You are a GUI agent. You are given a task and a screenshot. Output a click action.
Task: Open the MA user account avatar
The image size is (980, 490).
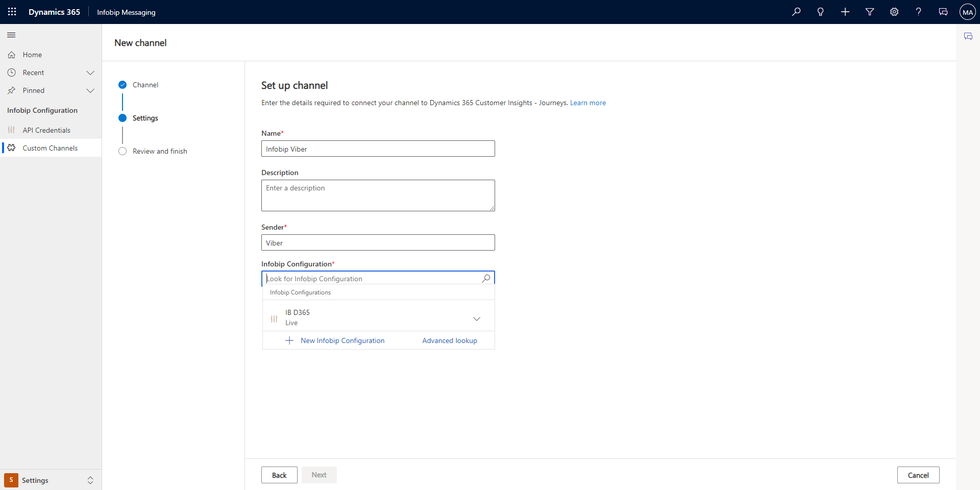(968, 12)
